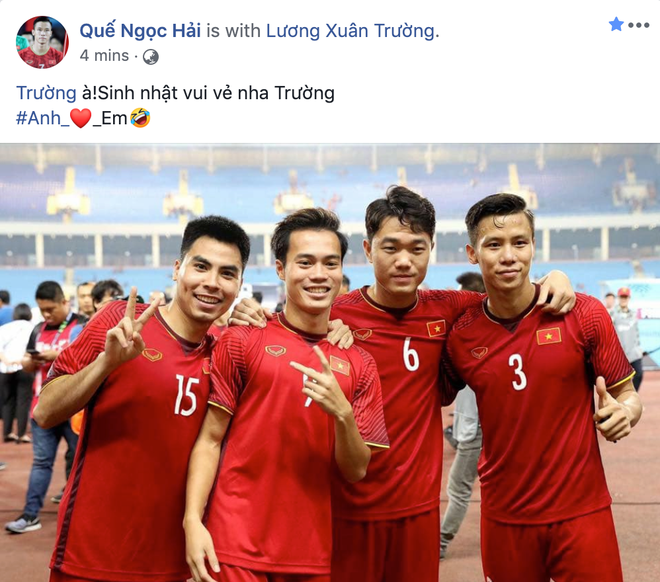Open photo at jersey number 6

pos(410,353)
